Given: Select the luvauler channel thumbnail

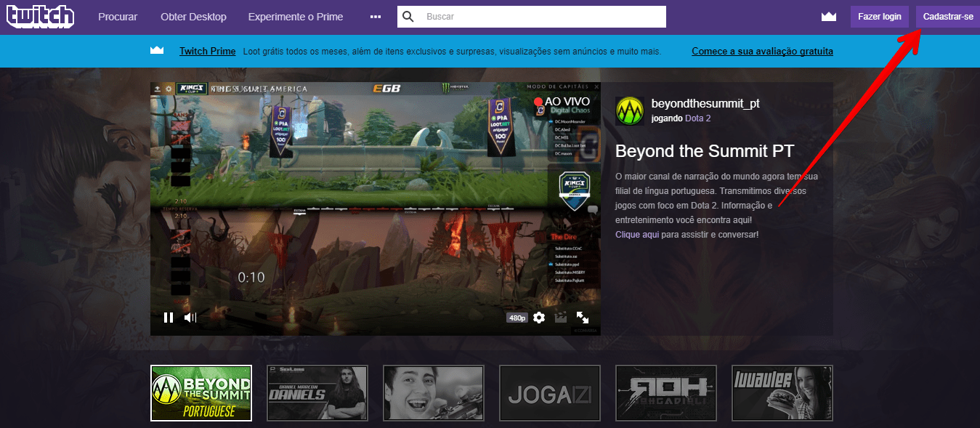Looking at the screenshot, I should (782, 393).
